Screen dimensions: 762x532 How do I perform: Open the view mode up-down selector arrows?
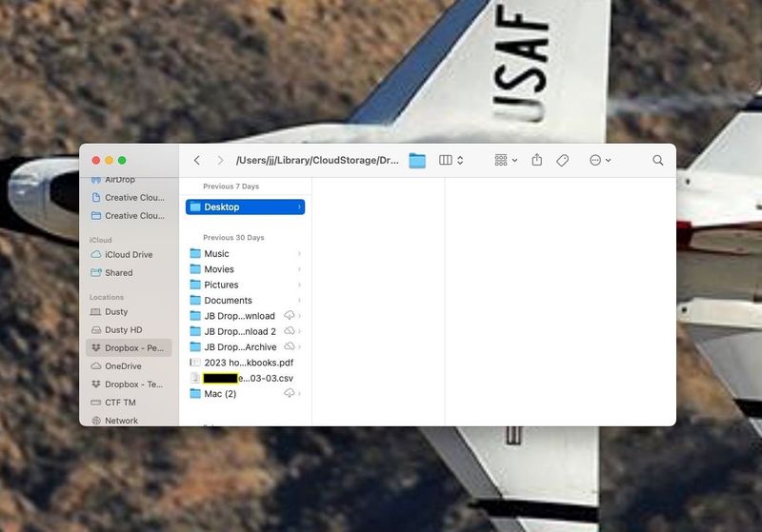pos(460,160)
